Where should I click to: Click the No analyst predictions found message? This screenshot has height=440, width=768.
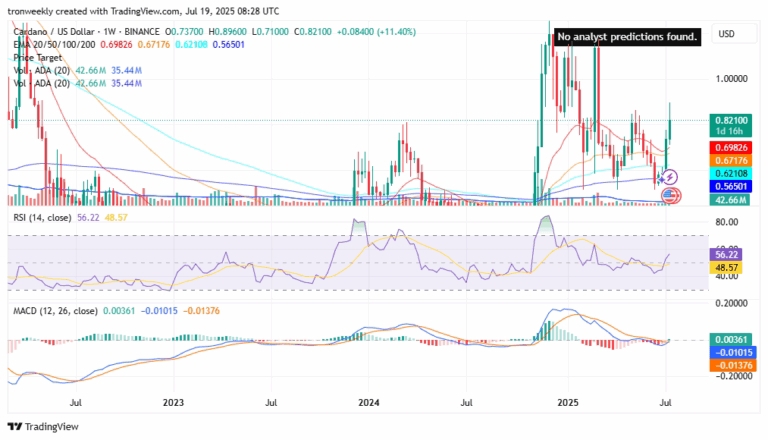[628, 37]
